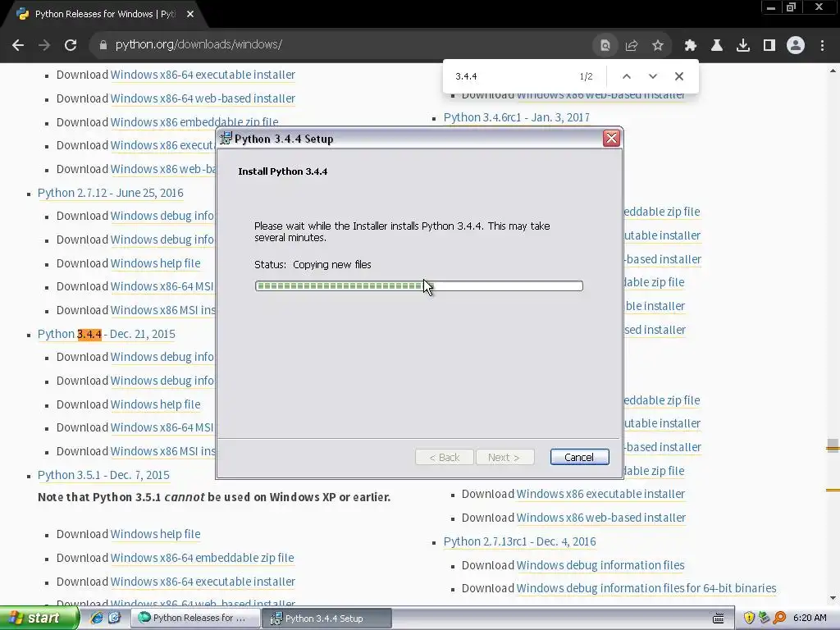The height and width of the screenshot is (630, 840).
Task: Close the Python Releases browser tab
Action: (x=190, y=15)
